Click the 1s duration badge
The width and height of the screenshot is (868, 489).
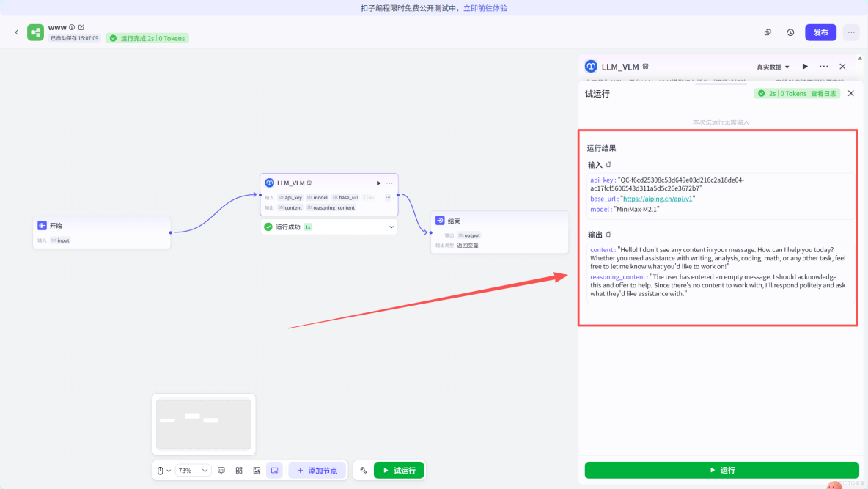click(308, 227)
